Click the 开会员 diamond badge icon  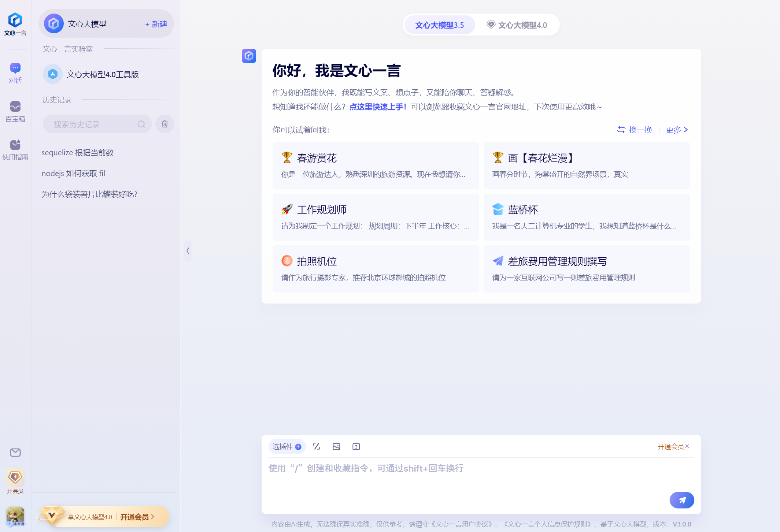(x=15, y=477)
